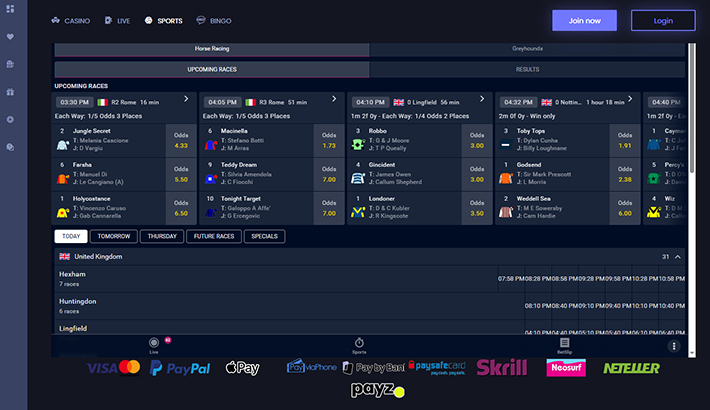Bet on Macinella at odds 1.73

[329, 140]
